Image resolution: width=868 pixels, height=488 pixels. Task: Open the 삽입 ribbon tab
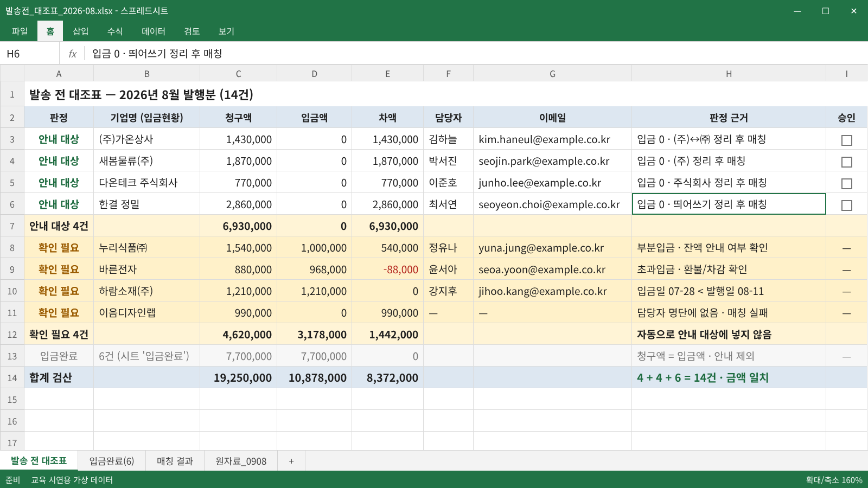point(80,31)
